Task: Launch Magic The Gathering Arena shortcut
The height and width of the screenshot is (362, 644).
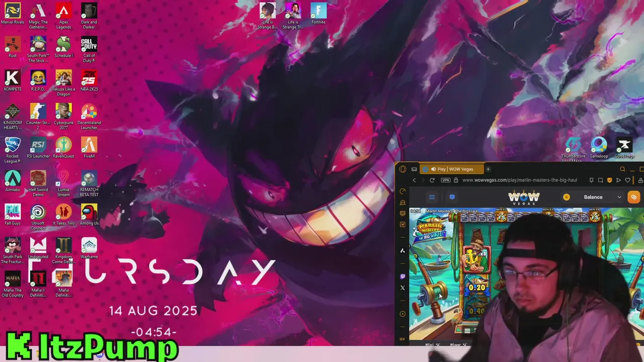Action: [38, 16]
